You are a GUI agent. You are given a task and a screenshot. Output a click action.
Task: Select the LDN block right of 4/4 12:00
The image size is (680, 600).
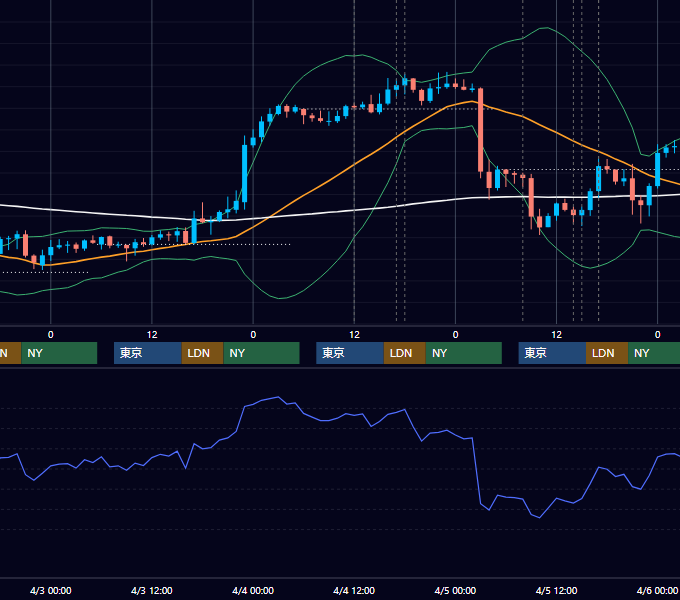tap(405, 353)
